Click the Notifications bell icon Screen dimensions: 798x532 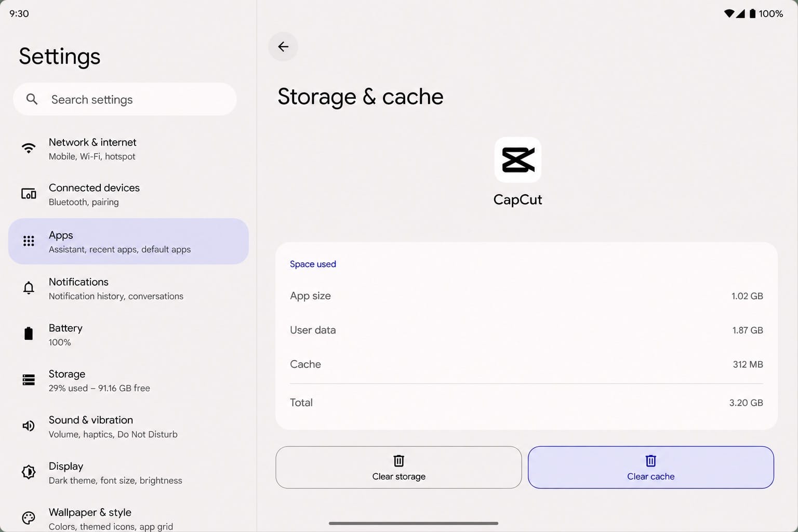[29, 288]
